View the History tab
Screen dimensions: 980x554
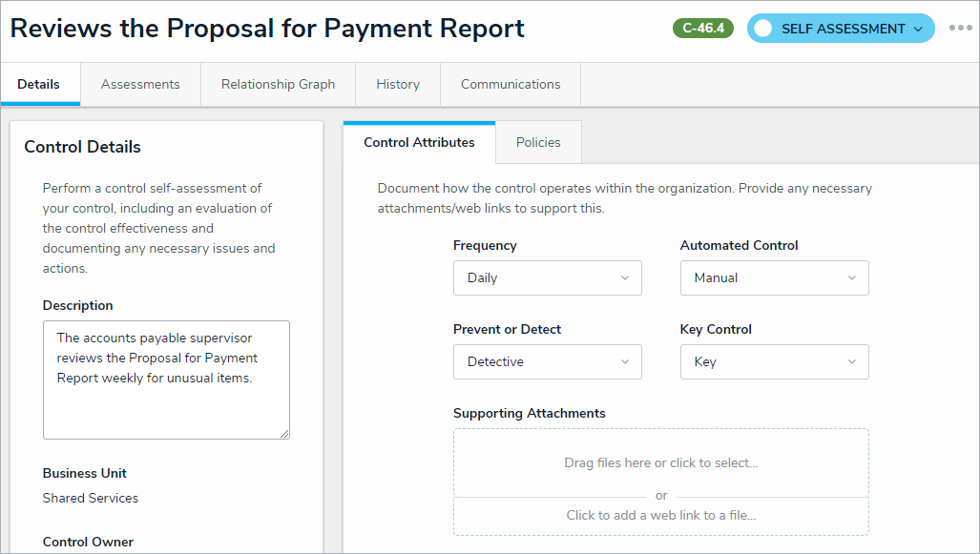tap(398, 85)
